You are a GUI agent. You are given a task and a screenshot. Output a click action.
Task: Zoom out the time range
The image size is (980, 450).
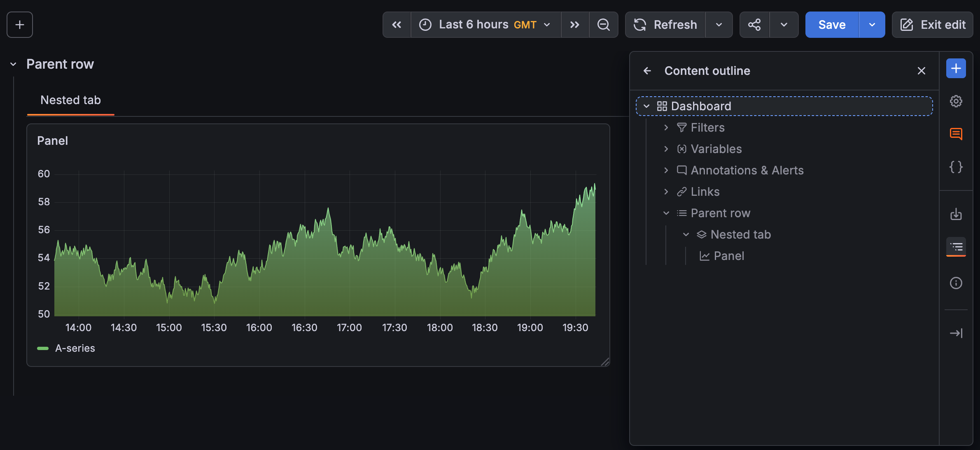click(604, 25)
